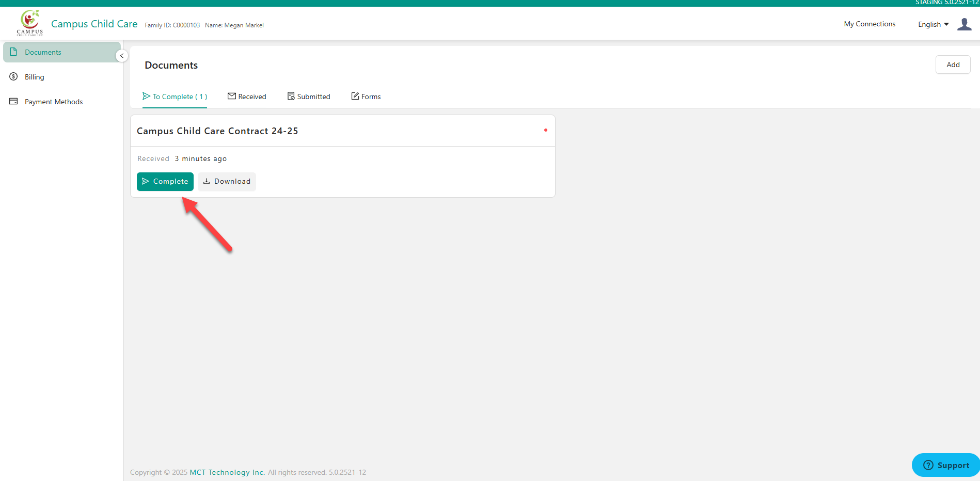The height and width of the screenshot is (481, 980).
Task: Switch to the Forms tab
Action: [x=366, y=97]
